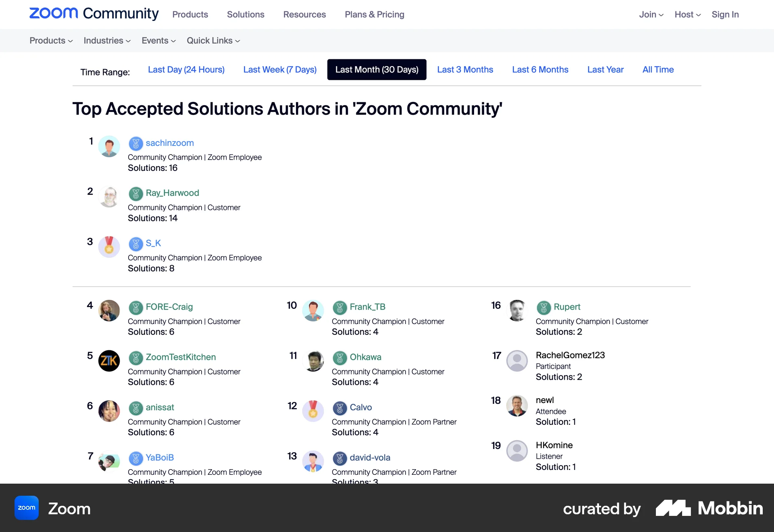This screenshot has height=532, width=774.
Task: Open sachinzoom's profile avatar
Action: tap(109, 147)
